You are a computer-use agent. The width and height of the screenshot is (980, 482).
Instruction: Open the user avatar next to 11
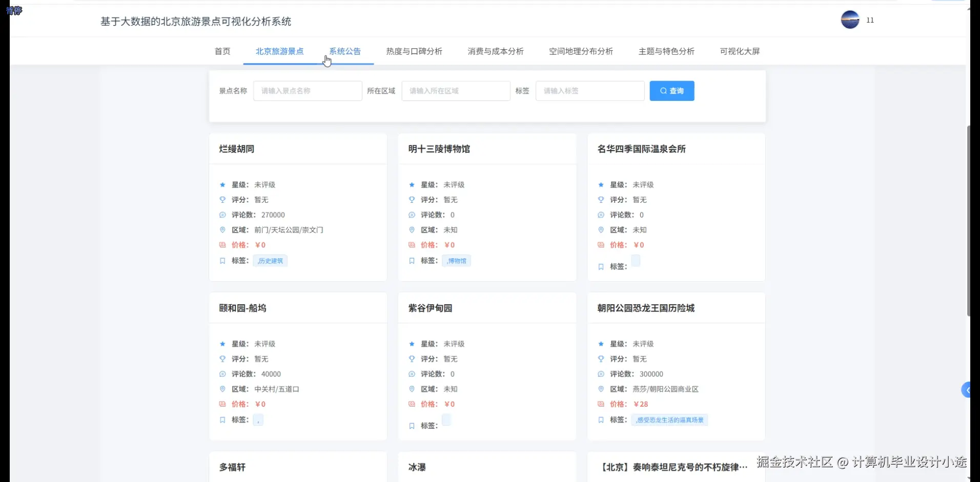click(x=849, y=20)
